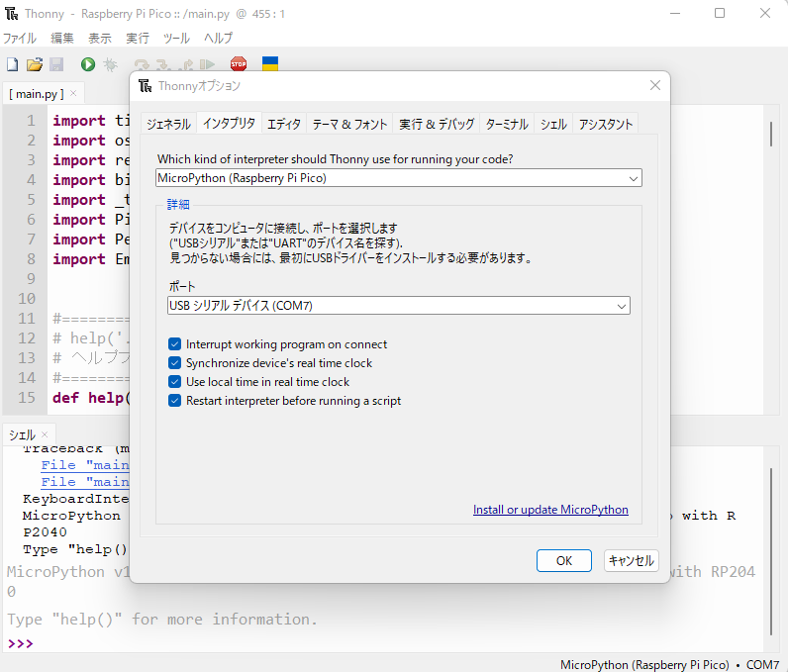788x672 pixels.
Task: Confirm options with the OK button
Action: [564, 560]
